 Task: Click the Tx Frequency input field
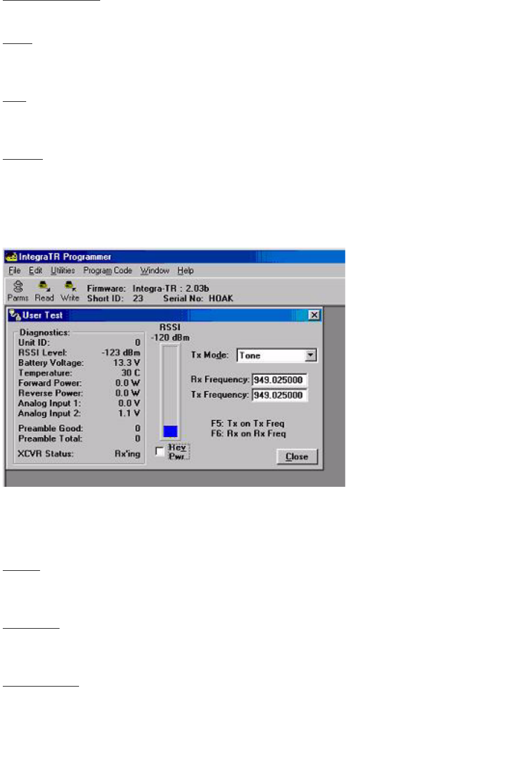279,395
